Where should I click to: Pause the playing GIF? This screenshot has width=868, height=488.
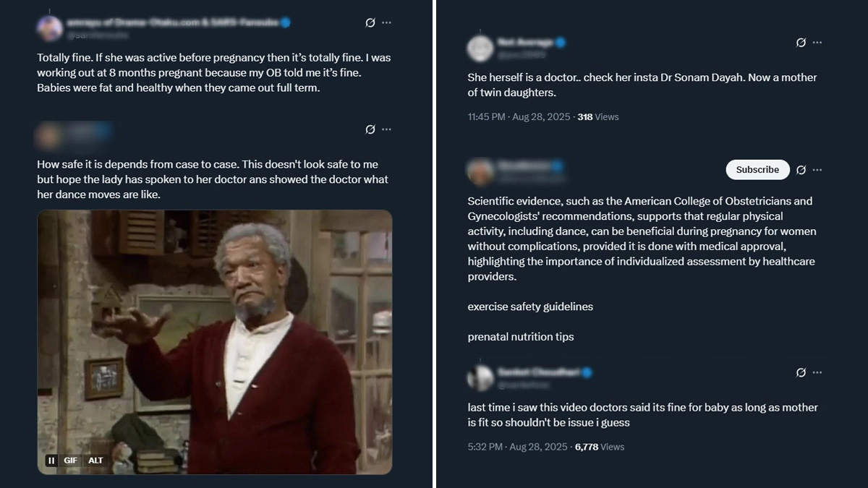point(51,461)
